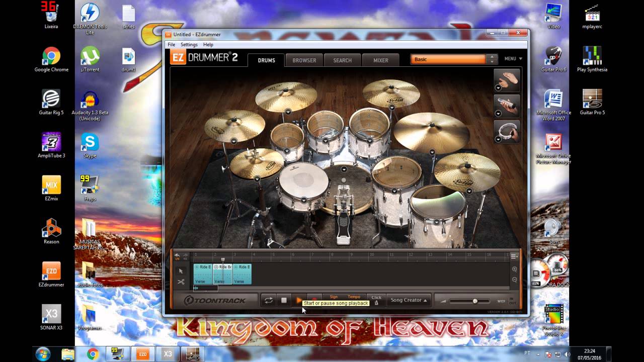Open the tambourine dropdown arrow
This screenshot has width=644, height=362.
click(498, 139)
